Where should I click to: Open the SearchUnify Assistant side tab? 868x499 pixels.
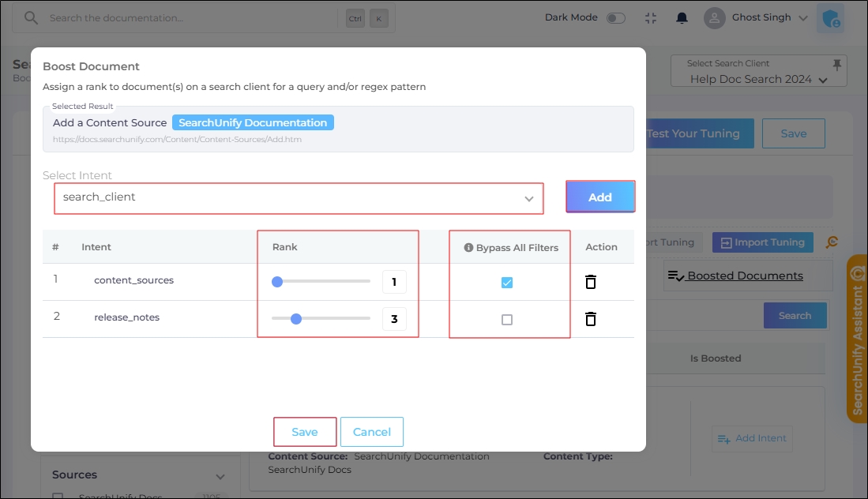856,340
